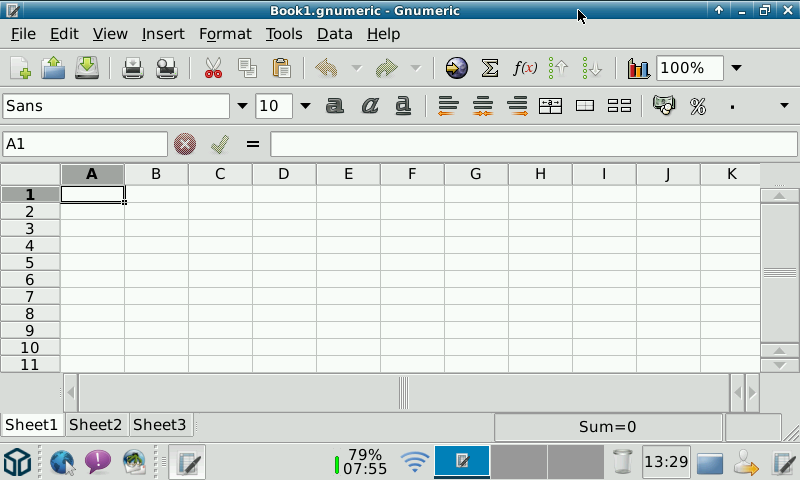Screen dimensions: 800x480
Task: Insert sum with the Sigma icon
Action: point(490,68)
